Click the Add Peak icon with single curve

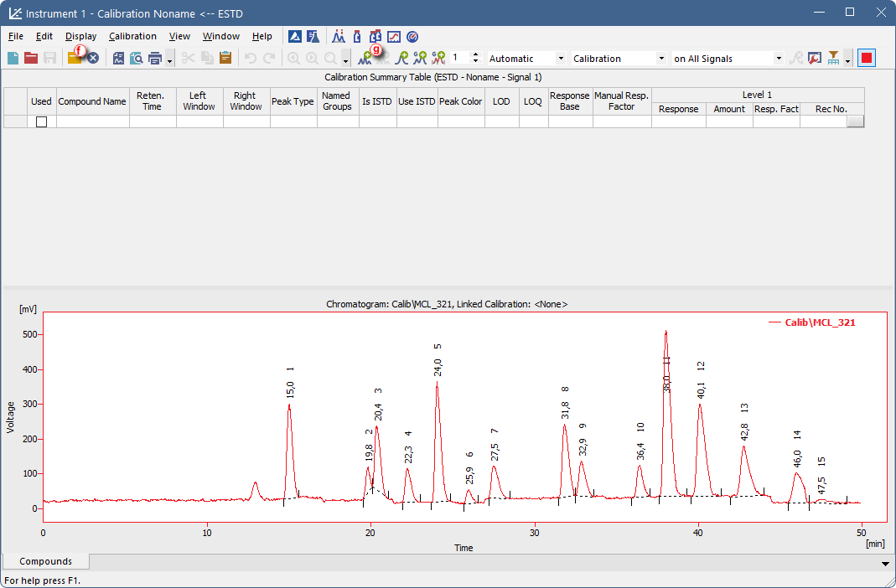(x=401, y=59)
